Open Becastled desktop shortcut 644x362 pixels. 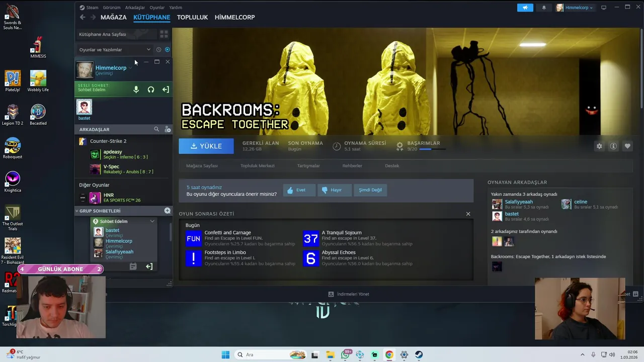point(38,115)
